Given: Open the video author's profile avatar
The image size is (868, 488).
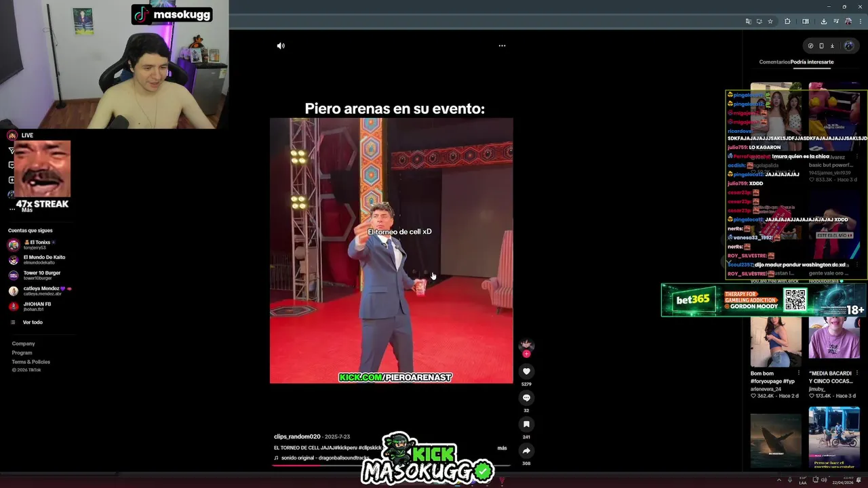Looking at the screenshot, I should coord(526,345).
